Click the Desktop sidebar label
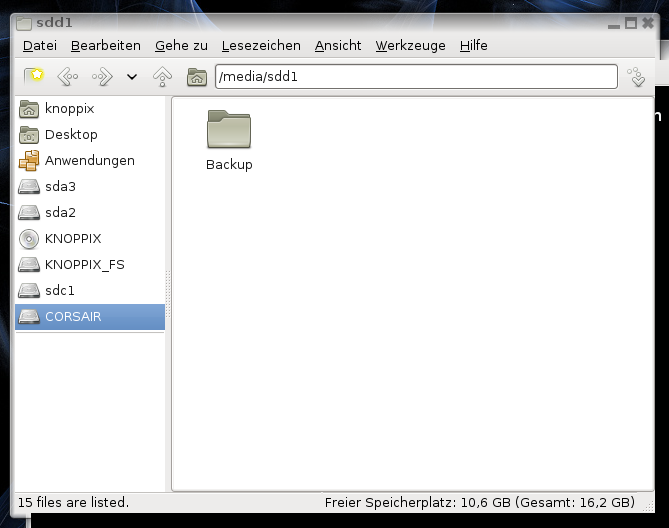Image resolution: width=669 pixels, height=528 pixels. 71,135
